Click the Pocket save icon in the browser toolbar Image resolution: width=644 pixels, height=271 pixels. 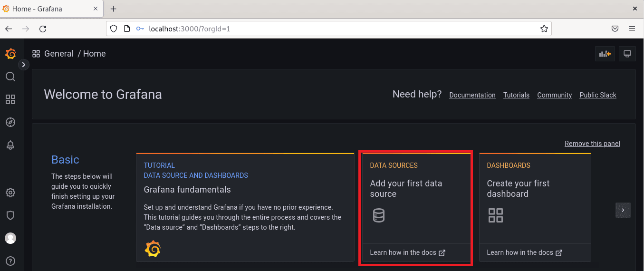click(615, 29)
